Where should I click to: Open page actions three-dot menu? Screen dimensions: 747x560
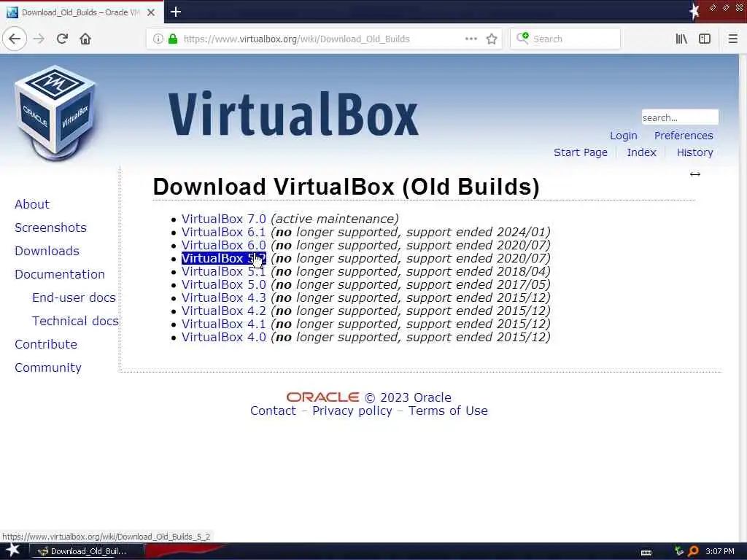click(471, 39)
